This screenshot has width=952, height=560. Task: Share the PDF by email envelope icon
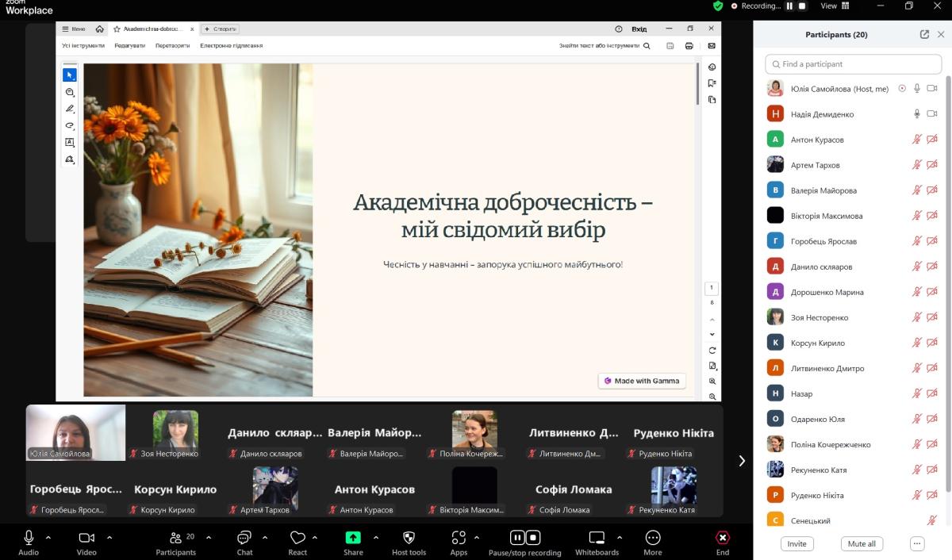tap(712, 46)
